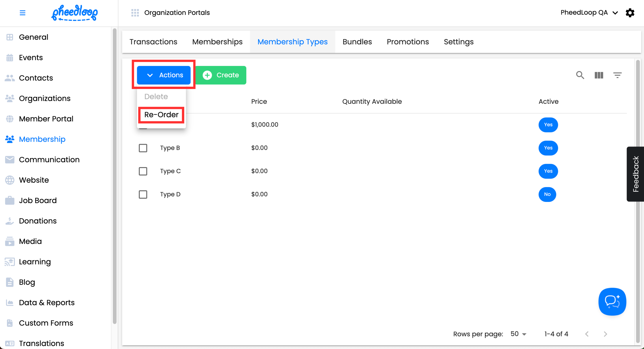The image size is (644, 349).
Task: Open the column view selector icon
Action: pyautogui.click(x=599, y=75)
